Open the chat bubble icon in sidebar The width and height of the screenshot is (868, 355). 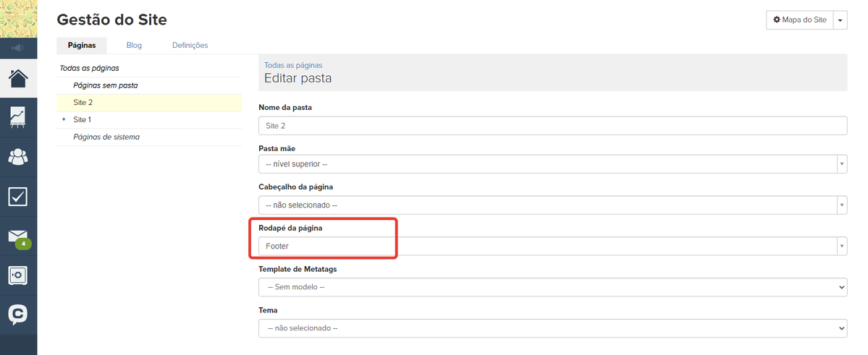(x=18, y=315)
